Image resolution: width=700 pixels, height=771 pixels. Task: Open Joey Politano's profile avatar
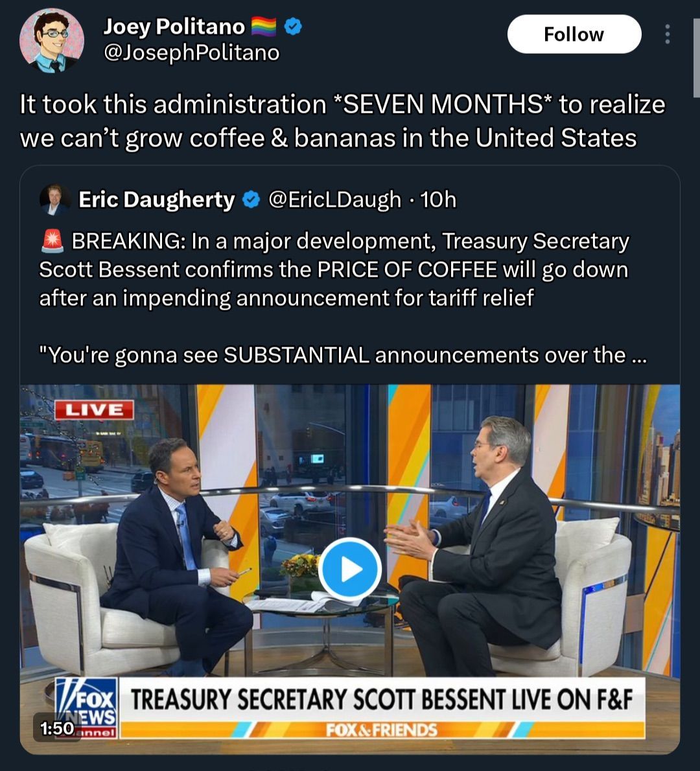(52, 40)
